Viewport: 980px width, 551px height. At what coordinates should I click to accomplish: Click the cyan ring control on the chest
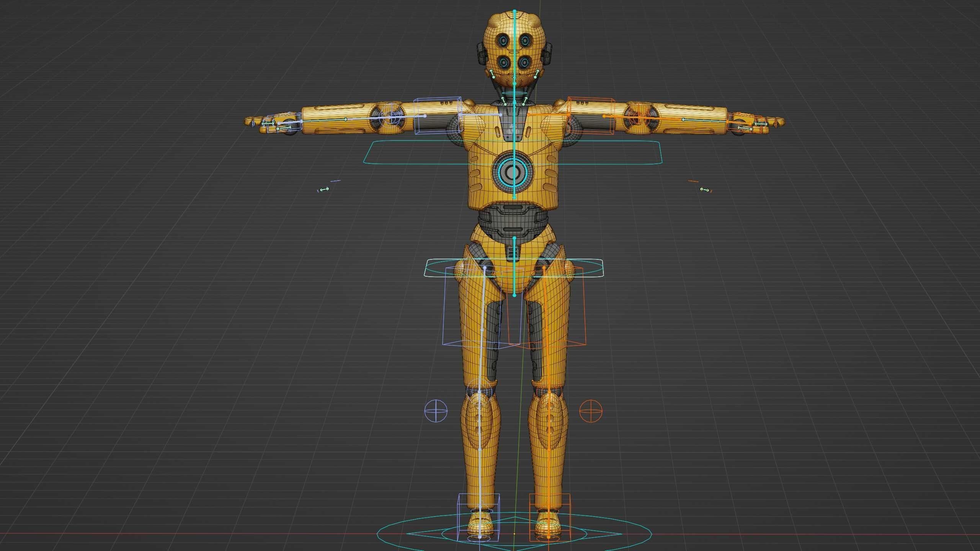click(513, 173)
